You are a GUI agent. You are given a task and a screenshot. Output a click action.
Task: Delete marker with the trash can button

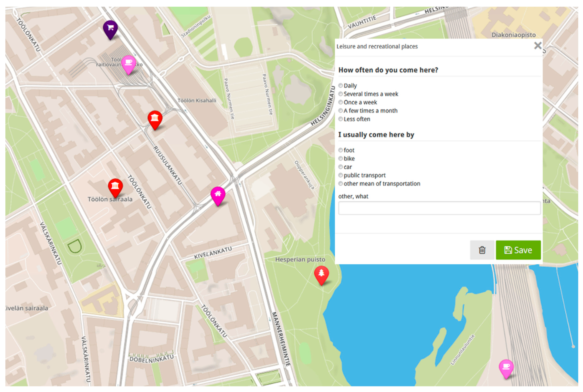point(482,250)
